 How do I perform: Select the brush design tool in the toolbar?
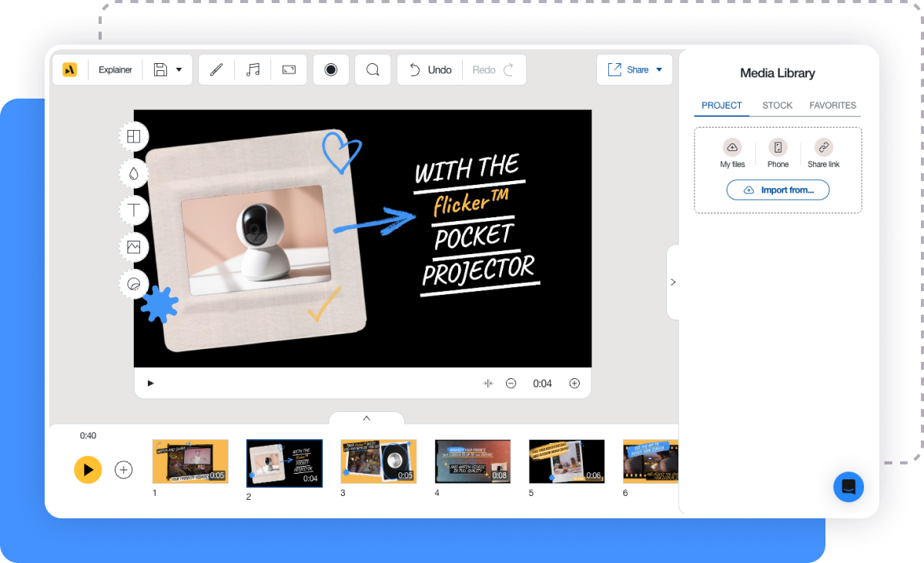pyautogui.click(x=216, y=69)
